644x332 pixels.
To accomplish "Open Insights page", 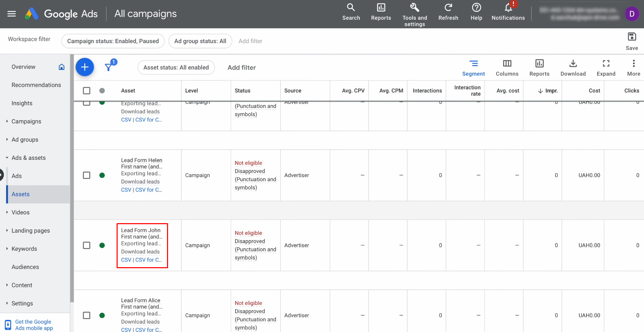I will (x=22, y=103).
